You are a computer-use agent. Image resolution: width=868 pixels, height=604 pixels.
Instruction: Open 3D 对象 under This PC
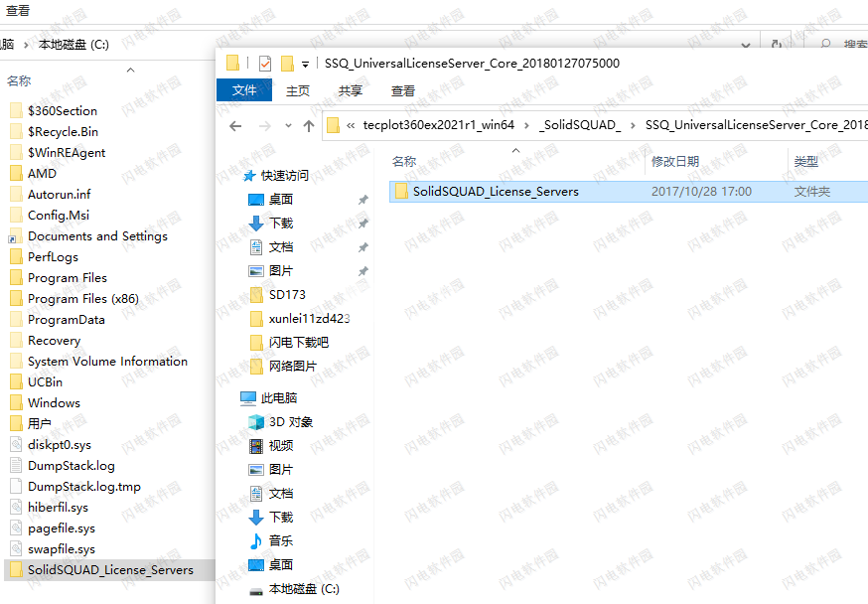coord(281,422)
